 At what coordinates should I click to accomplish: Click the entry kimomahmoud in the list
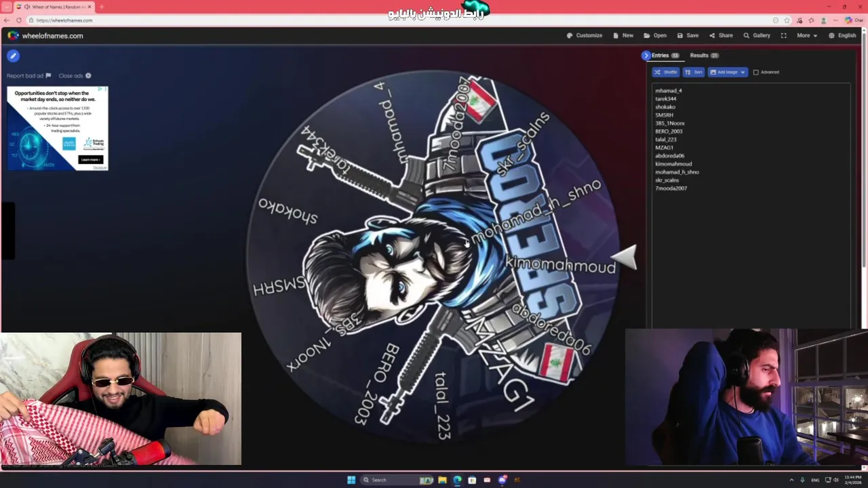(673, 164)
